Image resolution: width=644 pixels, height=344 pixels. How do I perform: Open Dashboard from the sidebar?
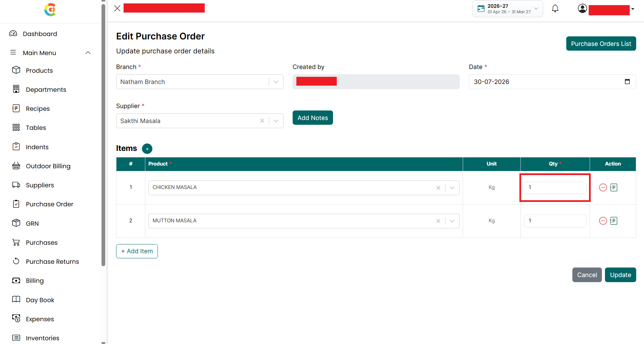click(40, 34)
